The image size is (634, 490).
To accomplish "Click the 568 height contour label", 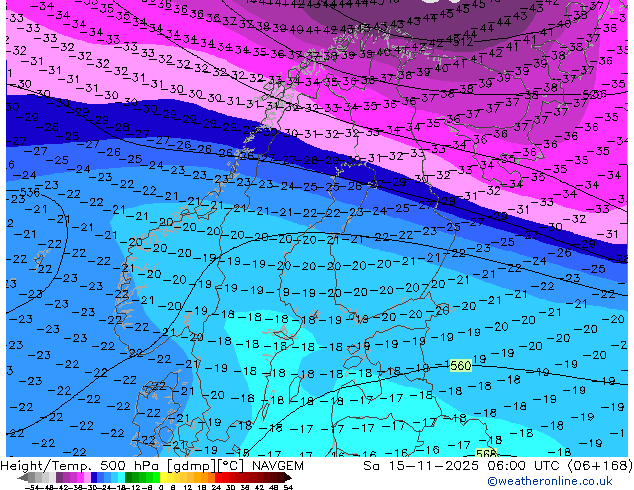I will pyautogui.click(x=486, y=453).
